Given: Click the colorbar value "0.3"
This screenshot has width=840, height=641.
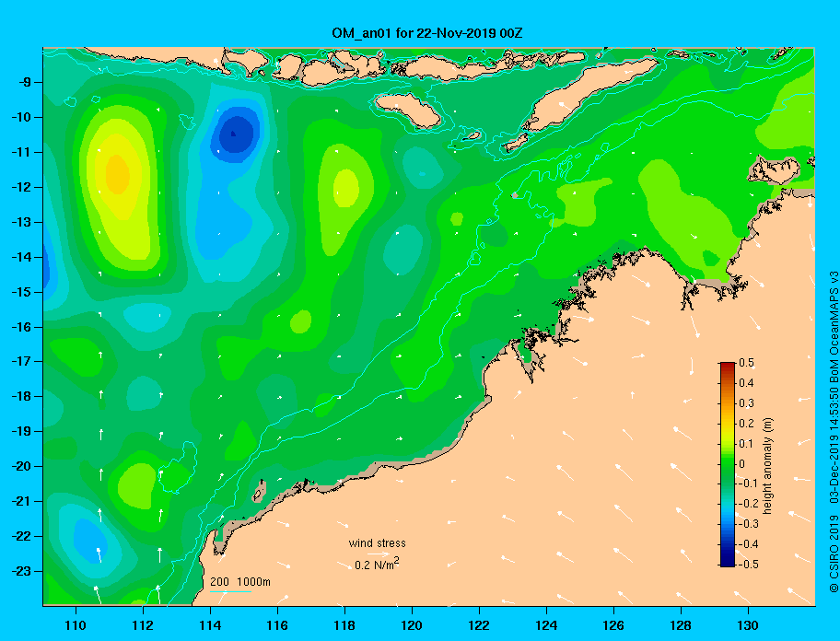Looking at the screenshot, I should 746,403.
